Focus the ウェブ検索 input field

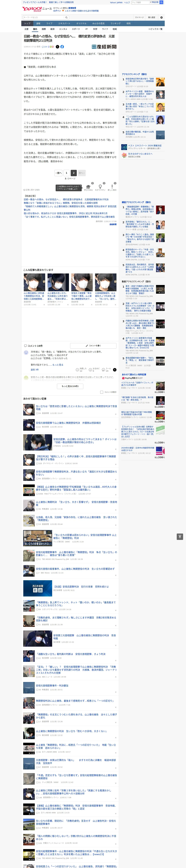140,2
